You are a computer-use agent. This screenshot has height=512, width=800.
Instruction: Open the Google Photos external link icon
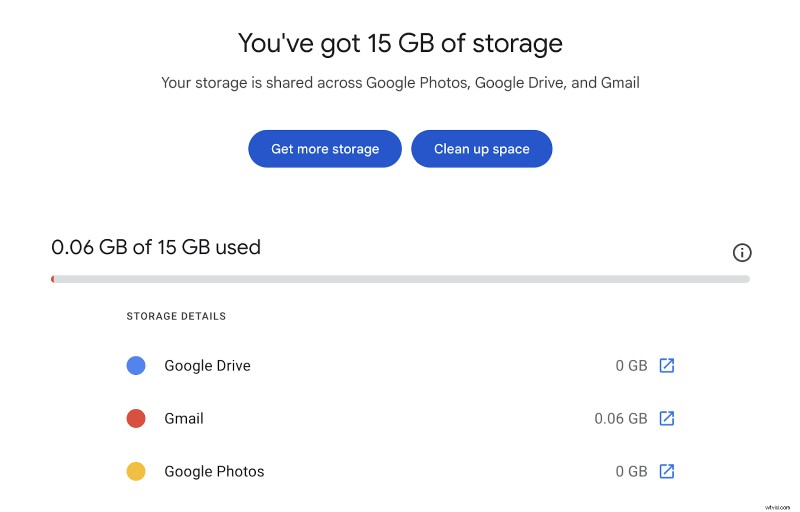(667, 471)
